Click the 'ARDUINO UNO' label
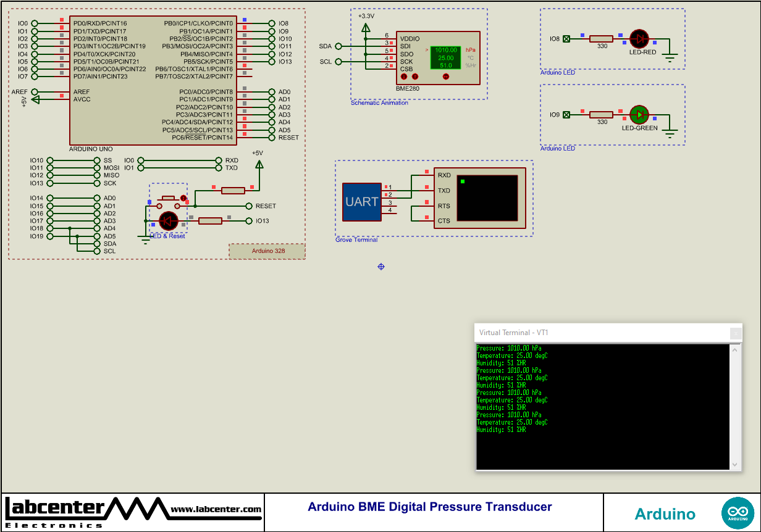Screen dimensions: 761x532 click(91, 149)
